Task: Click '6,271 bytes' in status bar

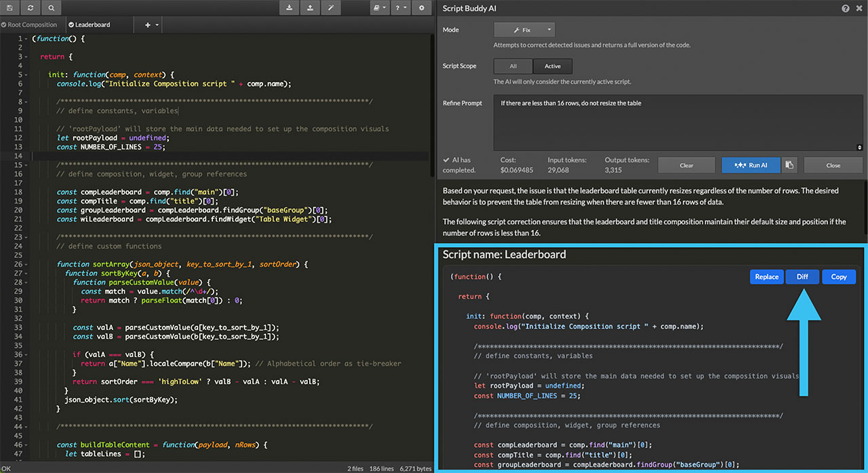Action: pos(415,468)
